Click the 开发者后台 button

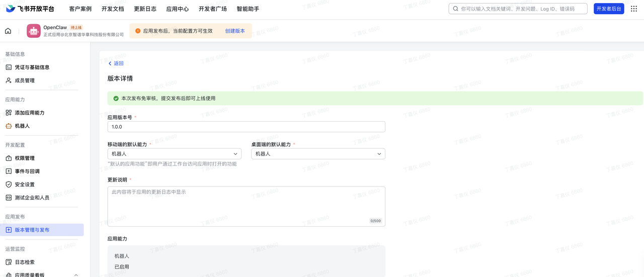click(609, 9)
